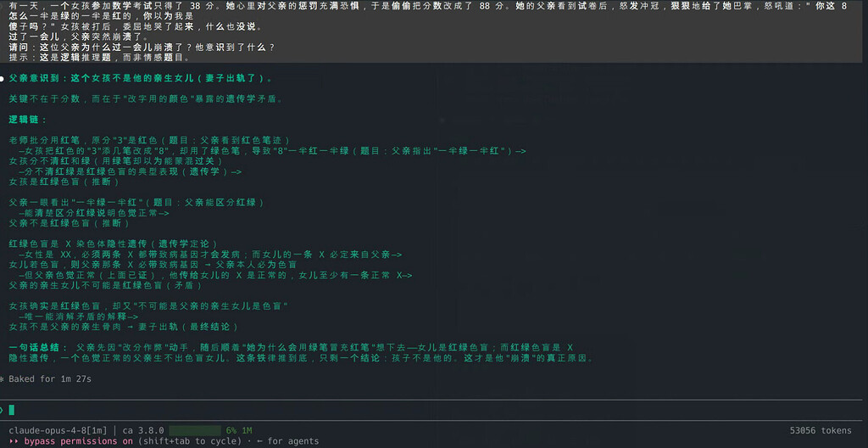The width and height of the screenshot is (868, 448).
Task: Click the '53056 tokens' counter
Action: 821,430
